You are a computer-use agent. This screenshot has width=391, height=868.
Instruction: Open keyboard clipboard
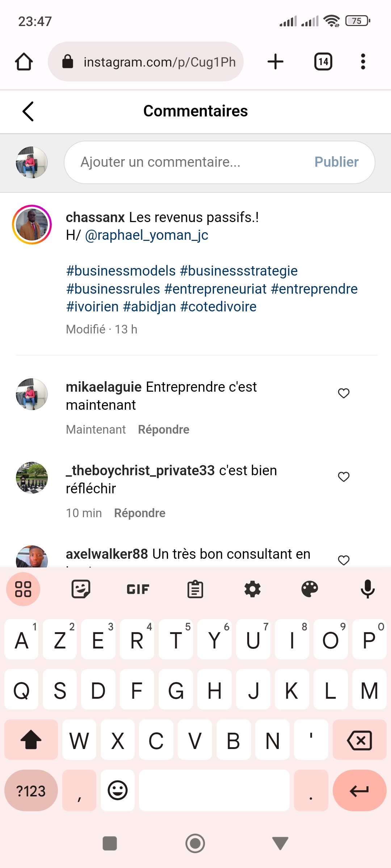[x=195, y=589]
